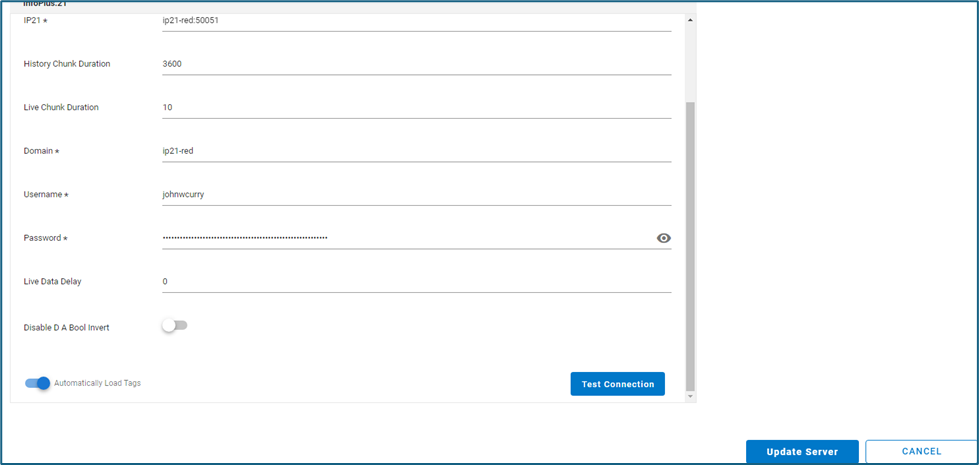Toggle Disable D A Bool Invert switch

click(174, 325)
